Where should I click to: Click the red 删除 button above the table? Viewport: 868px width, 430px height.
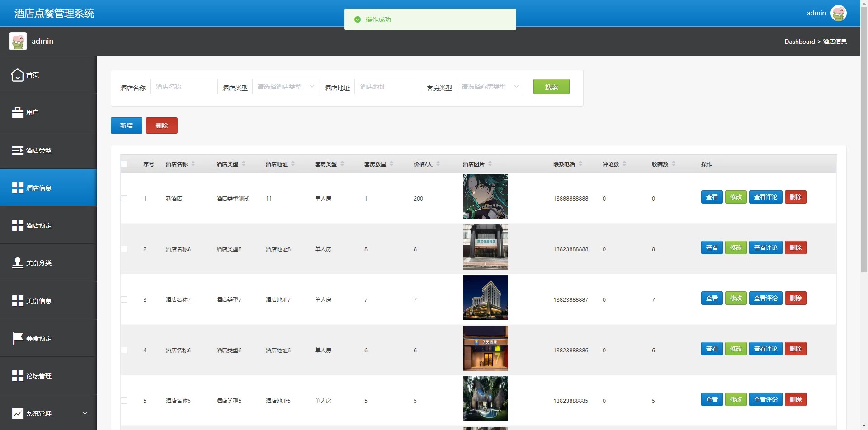[161, 126]
